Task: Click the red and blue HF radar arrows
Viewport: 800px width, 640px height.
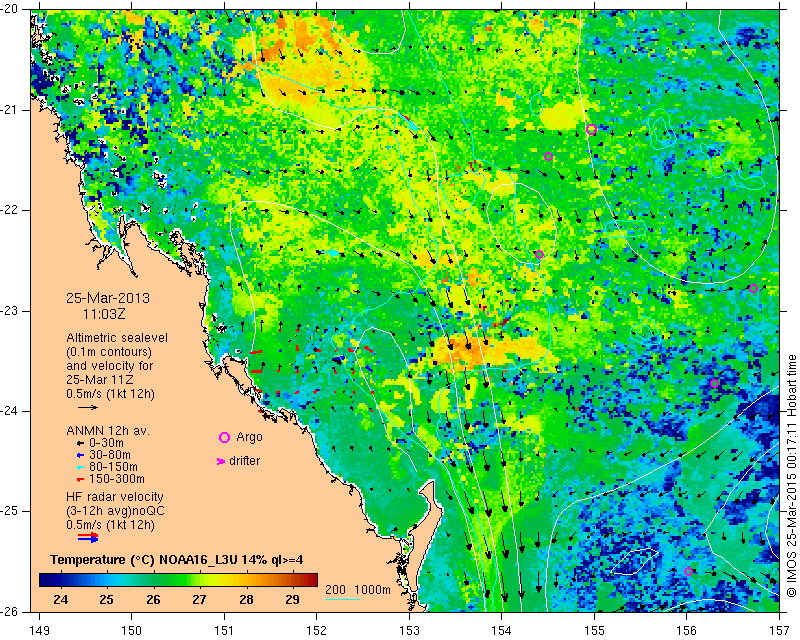Action: (88, 537)
